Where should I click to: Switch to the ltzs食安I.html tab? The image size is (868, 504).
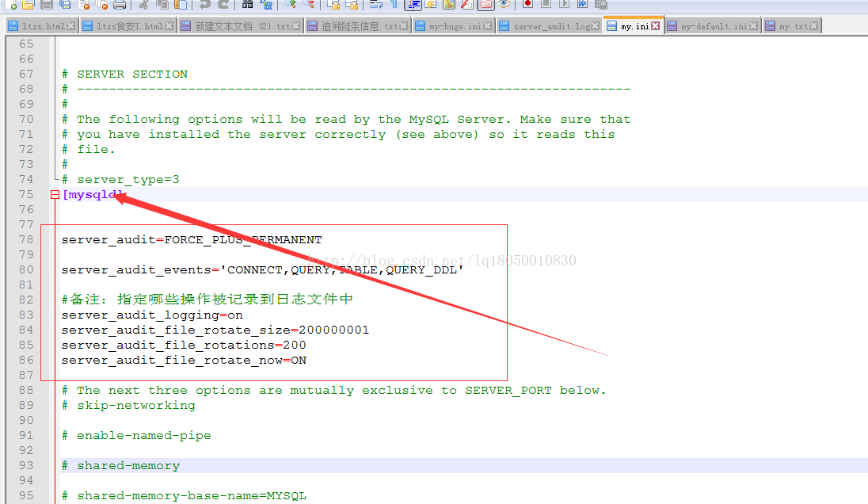click(128, 26)
